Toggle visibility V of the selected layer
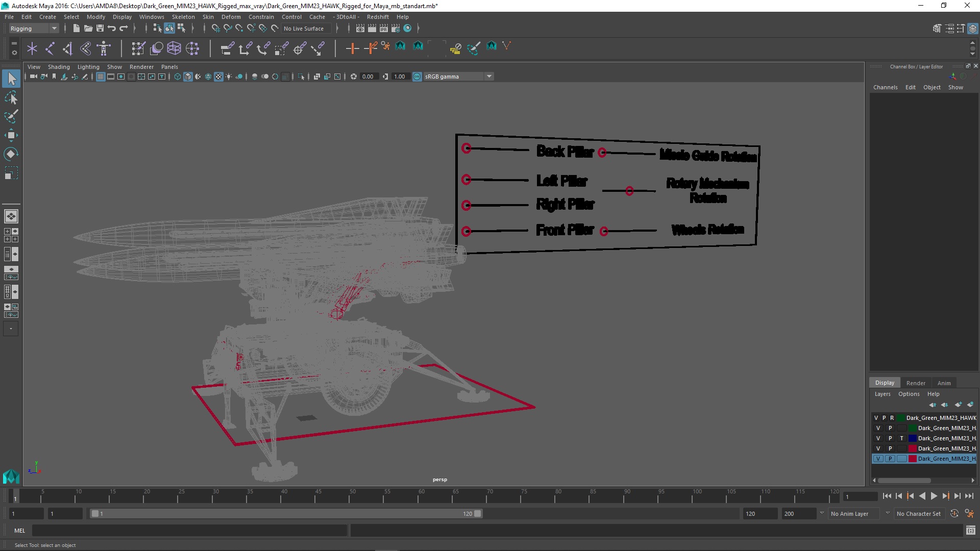 pyautogui.click(x=878, y=459)
